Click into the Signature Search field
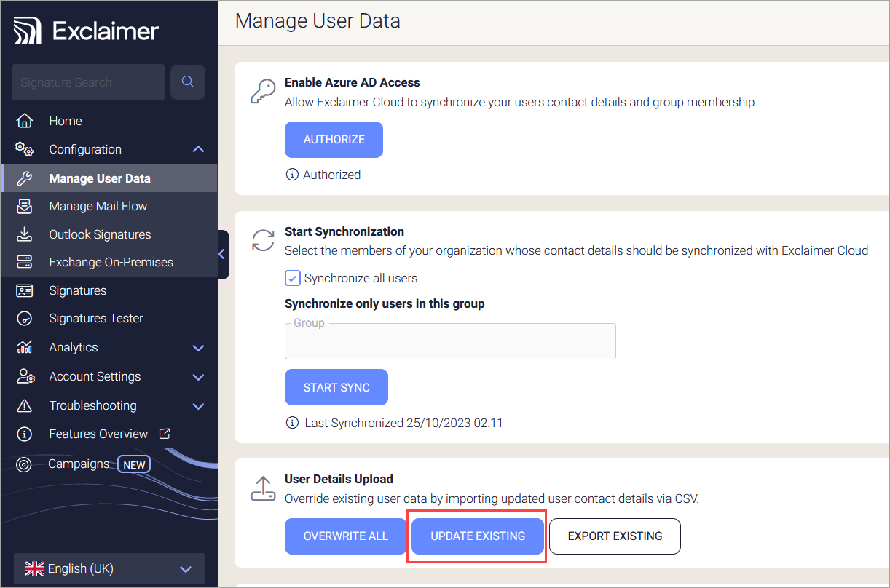The width and height of the screenshot is (890, 588). (87, 82)
